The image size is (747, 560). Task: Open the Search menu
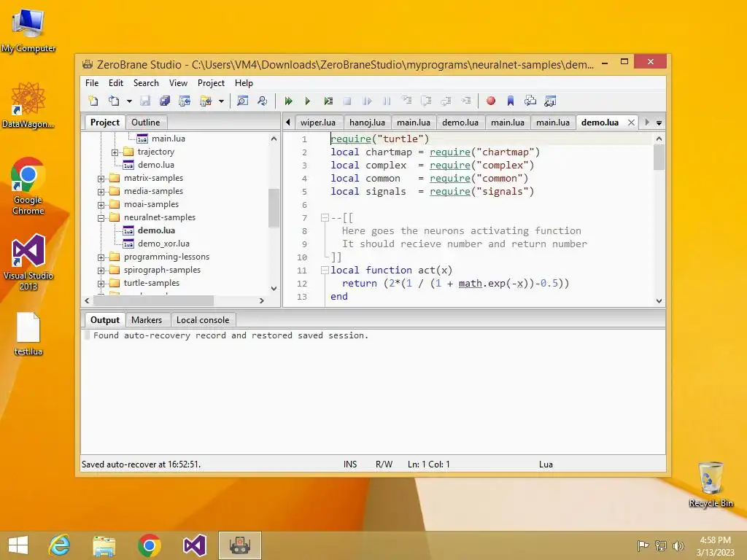146,83
